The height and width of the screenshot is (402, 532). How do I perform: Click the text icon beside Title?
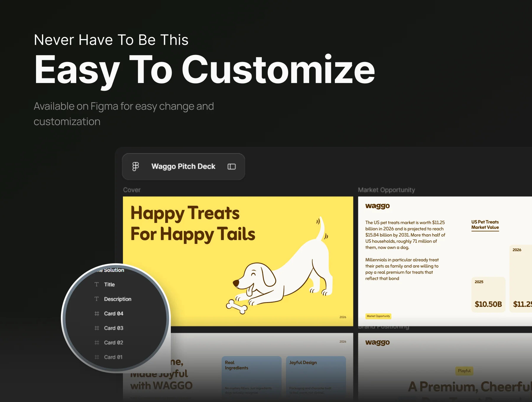tap(97, 284)
